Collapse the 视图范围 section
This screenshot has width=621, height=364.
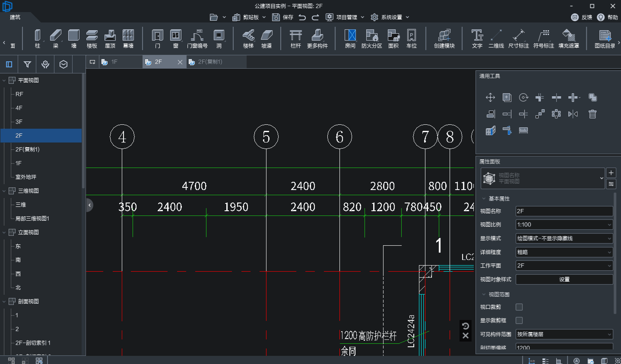484,294
